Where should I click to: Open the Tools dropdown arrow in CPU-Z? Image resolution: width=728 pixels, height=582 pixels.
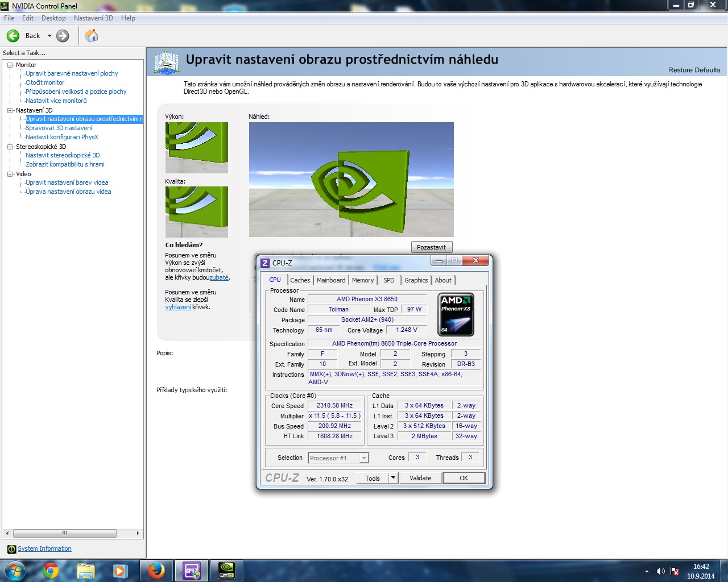[x=393, y=478]
